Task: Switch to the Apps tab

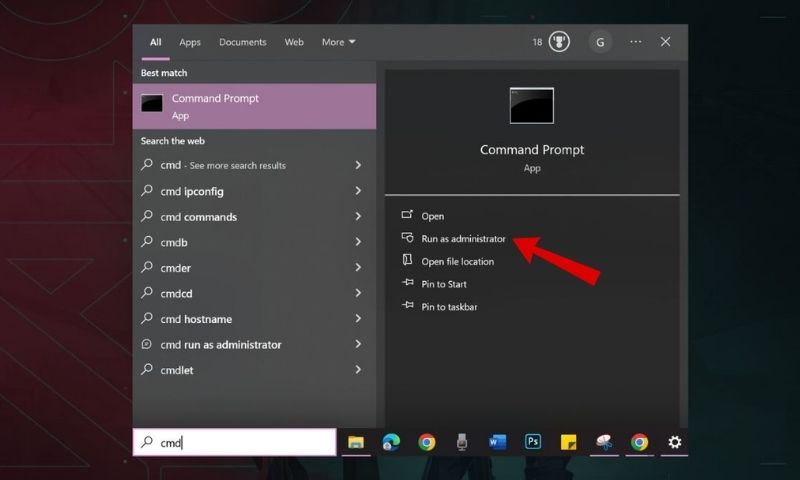Action: (190, 42)
